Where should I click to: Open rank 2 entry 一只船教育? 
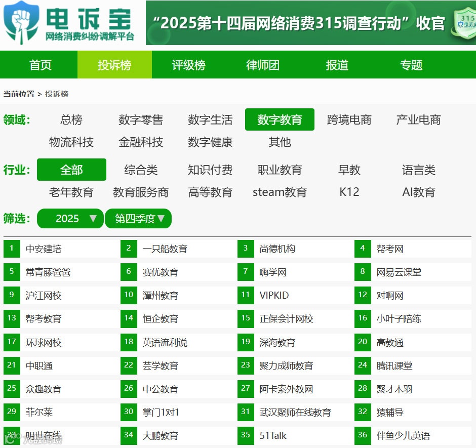click(x=165, y=249)
